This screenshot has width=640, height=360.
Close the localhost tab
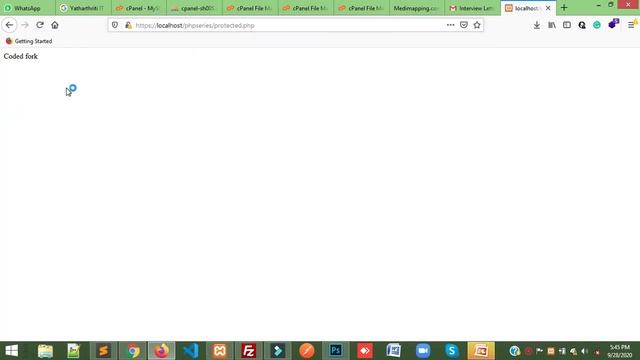(x=548, y=8)
